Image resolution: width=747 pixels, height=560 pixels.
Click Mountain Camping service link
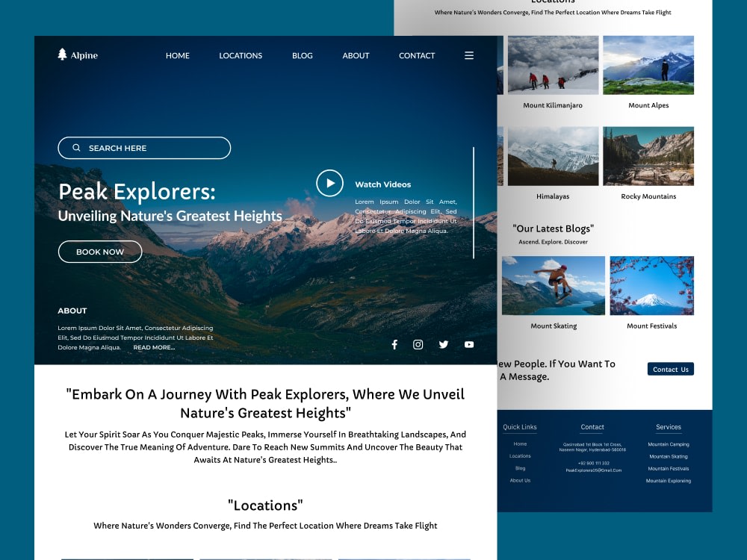(x=669, y=444)
